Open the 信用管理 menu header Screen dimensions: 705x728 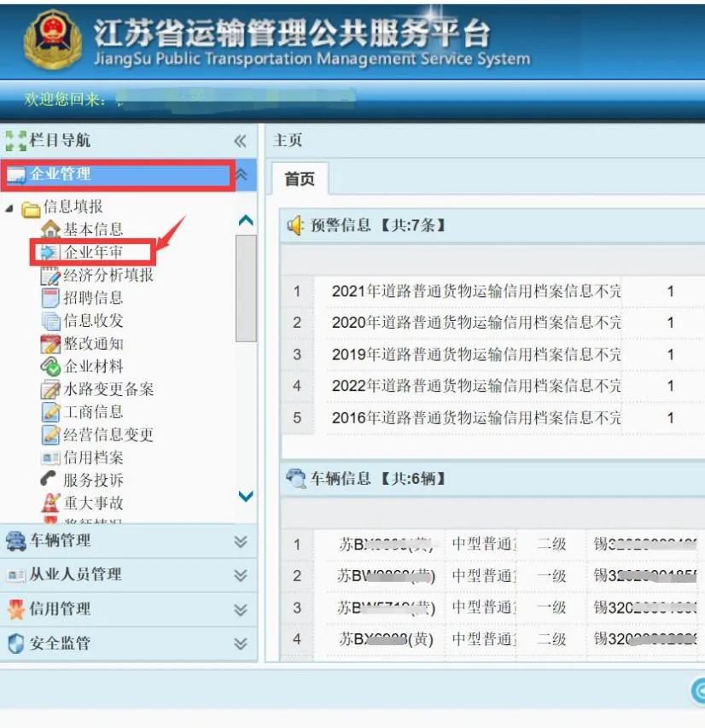tap(128, 609)
